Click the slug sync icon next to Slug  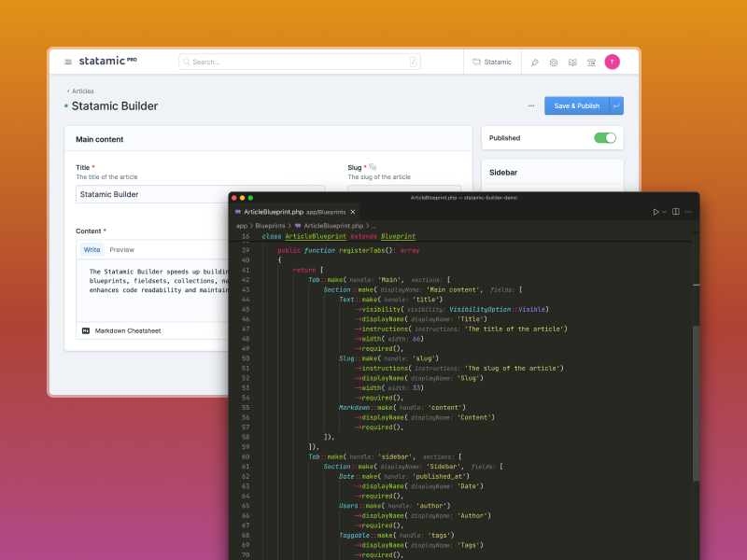click(x=373, y=167)
